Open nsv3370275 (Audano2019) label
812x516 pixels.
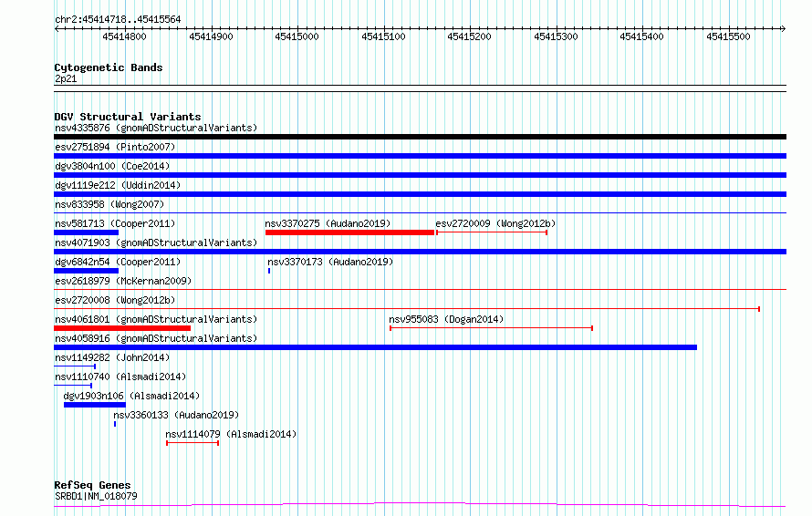click(x=328, y=223)
